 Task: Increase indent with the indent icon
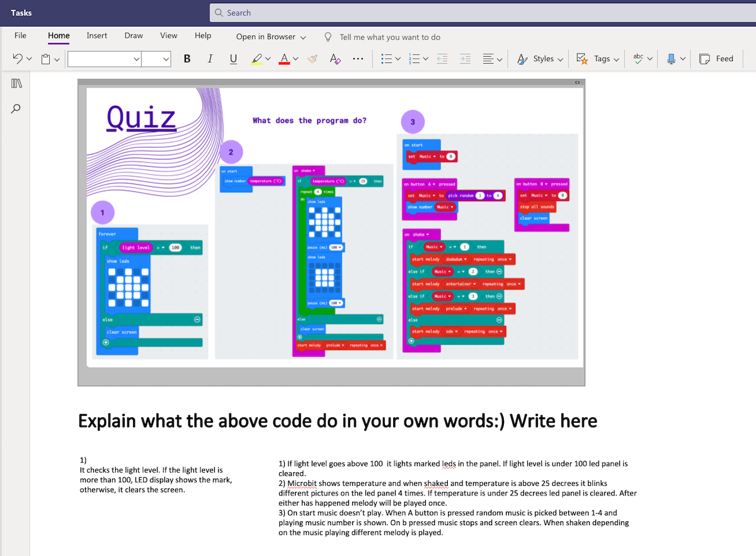pyautogui.click(x=465, y=59)
